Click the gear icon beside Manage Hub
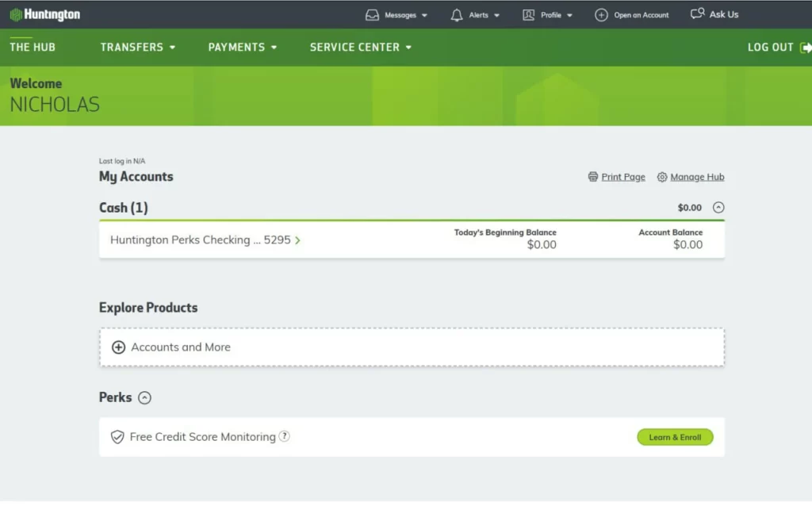The image size is (812, 506). (x=662, y=177)
